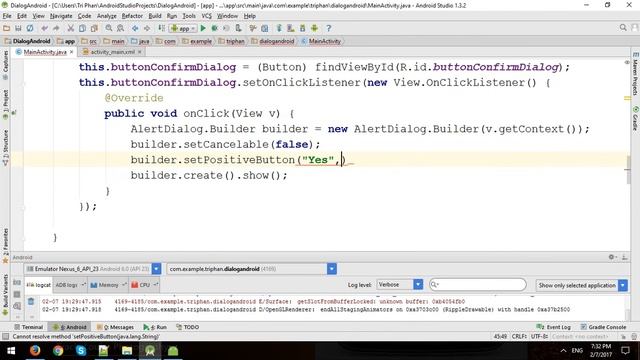The image size is (640, 360).
Task: Select the CPU tab
Action: [144, 285]
